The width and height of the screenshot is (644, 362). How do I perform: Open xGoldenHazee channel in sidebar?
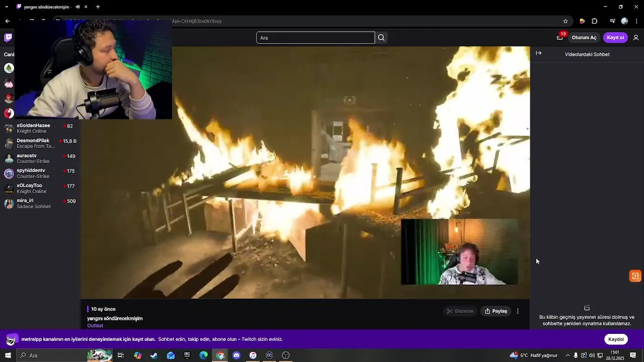pyautogui.click(x=40, y=128)
